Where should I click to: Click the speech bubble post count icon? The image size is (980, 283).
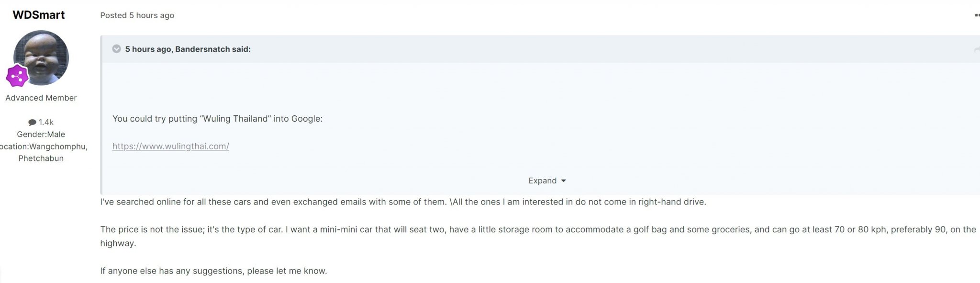[32, 123]
